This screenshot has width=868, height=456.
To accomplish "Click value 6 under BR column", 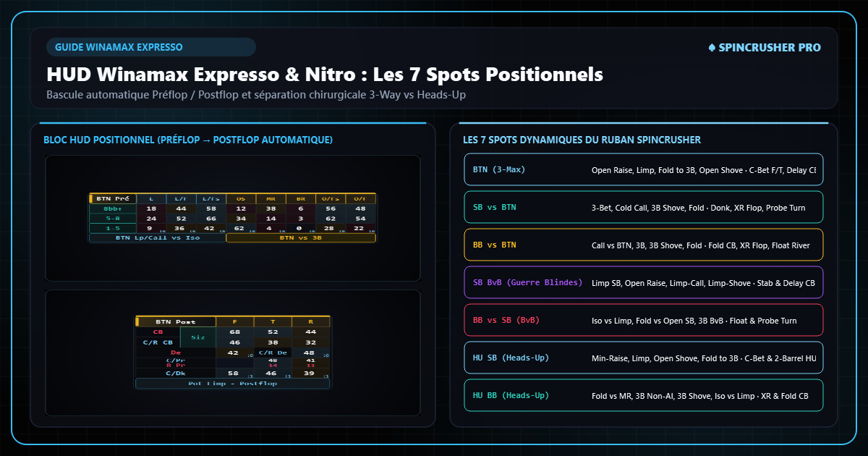I will pyautogui.click(x=301, y=208).
